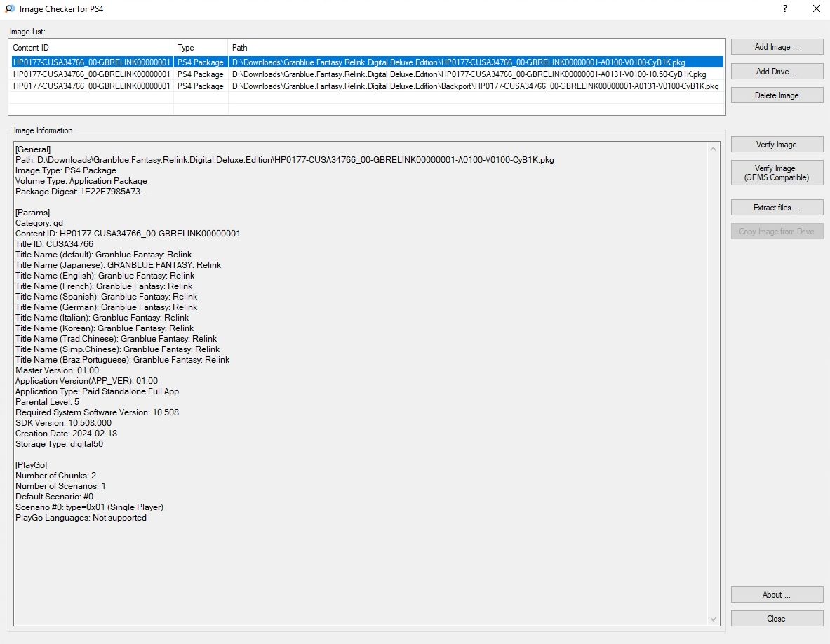Image resolution: width=830 pixels, height=644 pixels.
Task: Run Verify Image (GEMS Compatible)
Action: tap(777, 173)
